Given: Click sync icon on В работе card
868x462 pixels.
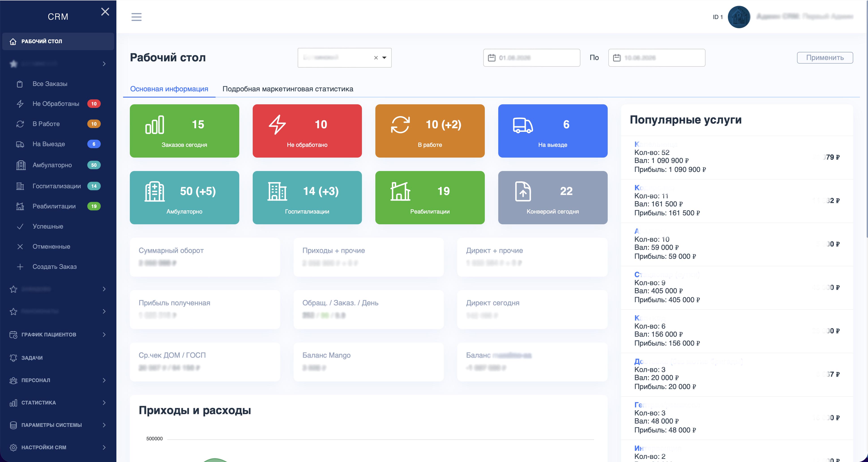Looking at the screenshot, I should pyautogui.click(x=400, y=125).
